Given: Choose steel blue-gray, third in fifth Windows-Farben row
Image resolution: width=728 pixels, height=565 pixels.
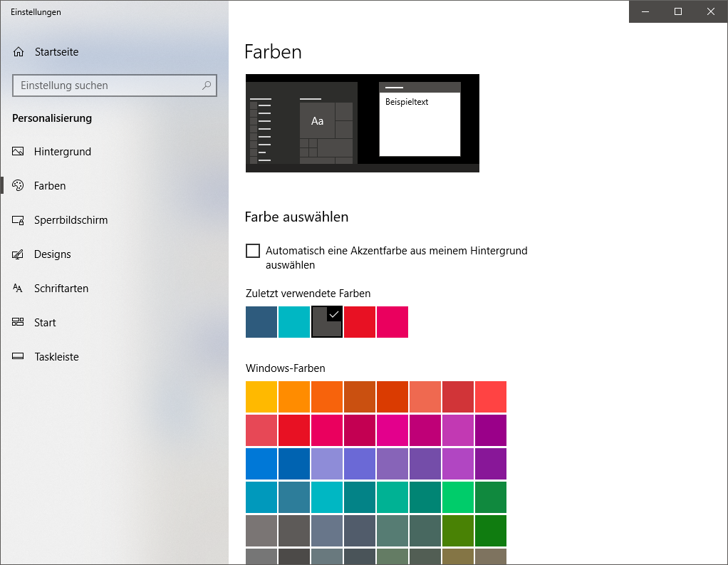Looking at the screenshot, I should point(327,531).
